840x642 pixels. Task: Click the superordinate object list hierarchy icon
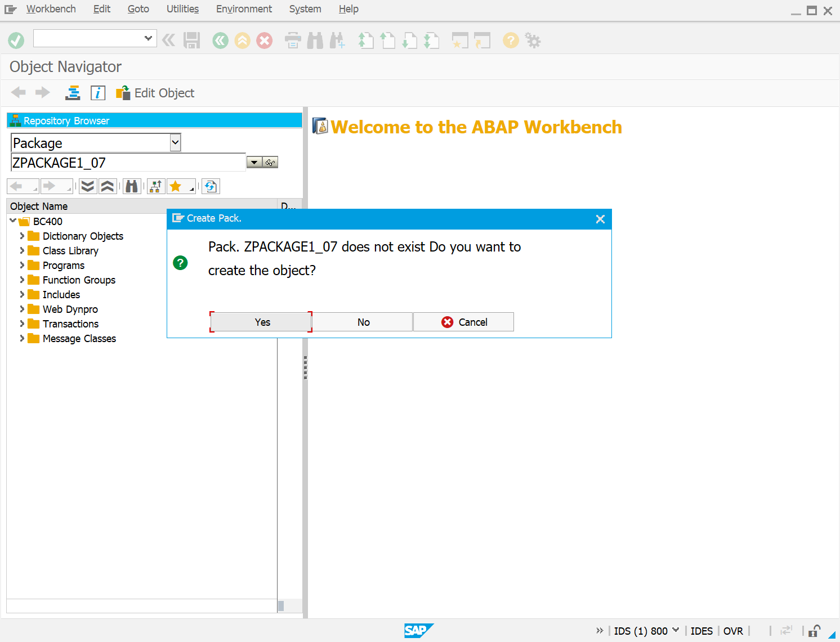[156, 186]
